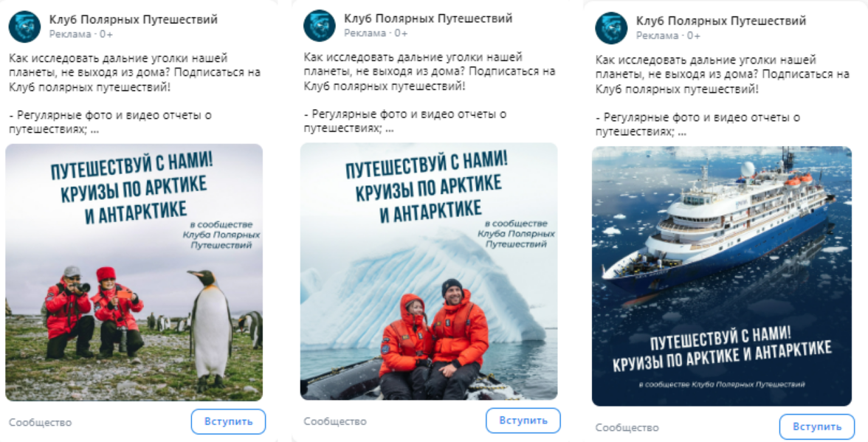This screenshot has height=442, width=868.
Task: Expand truncated text ellipsis in third ad
Action: pos(681,133)
